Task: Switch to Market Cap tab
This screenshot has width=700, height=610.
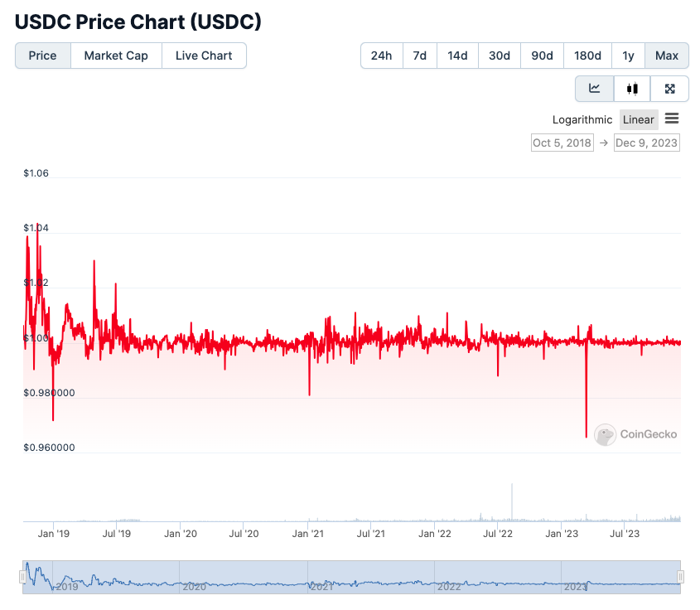Action: (116, 56)
